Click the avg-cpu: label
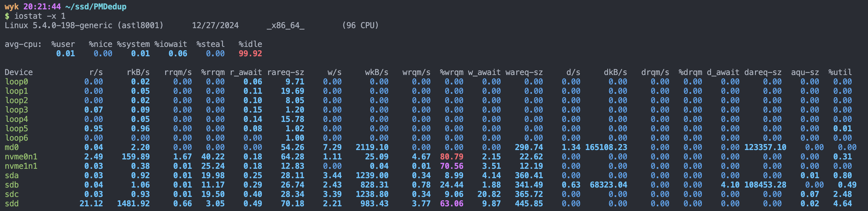The height and width of the screenshot is (211, 868). (x=23, y=44)
